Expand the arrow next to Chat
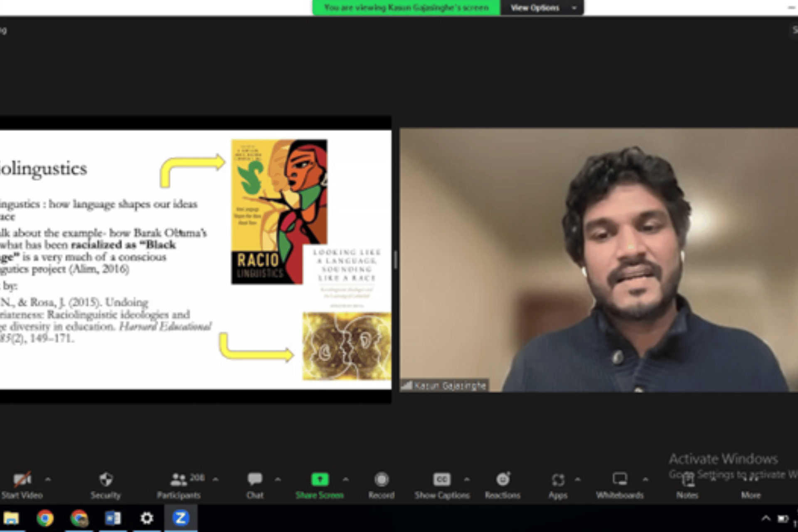The width and height of the screenshot is (798, 532). (x=278, y=480)
